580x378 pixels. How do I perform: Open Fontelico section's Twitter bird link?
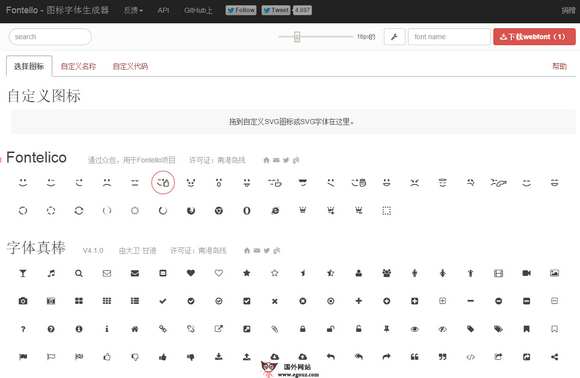[286, 160]
